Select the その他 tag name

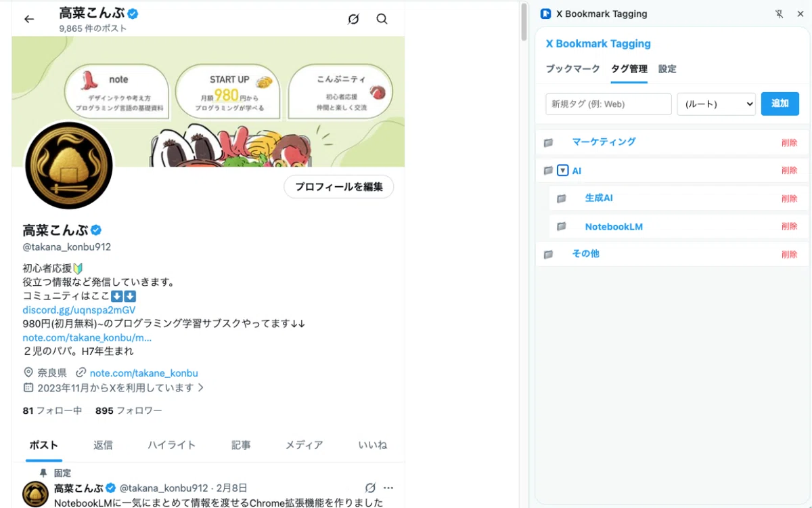(585, 254)
